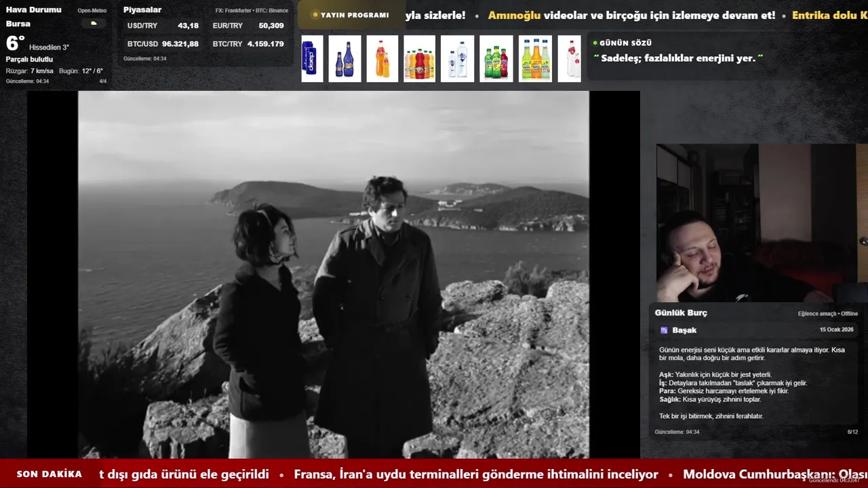Select the orange soda bottles thumbnail
This screenshot has width=868, height=488.
click(382, 59)
